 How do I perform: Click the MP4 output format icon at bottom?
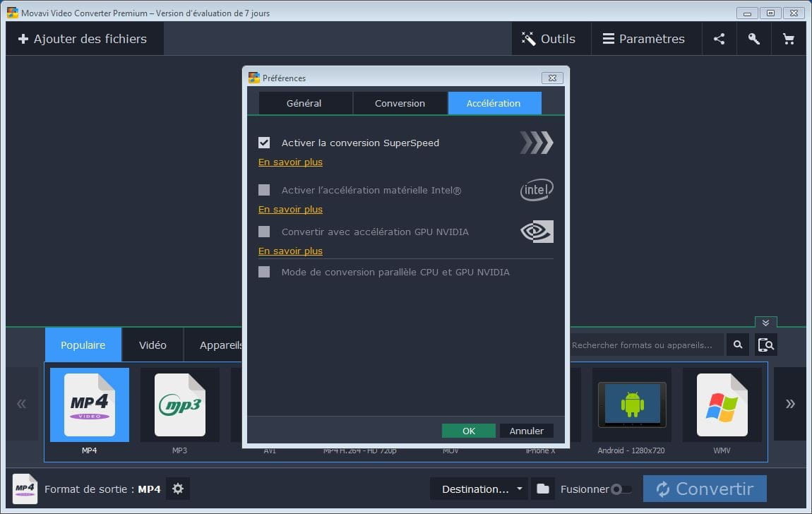[25, 489]
